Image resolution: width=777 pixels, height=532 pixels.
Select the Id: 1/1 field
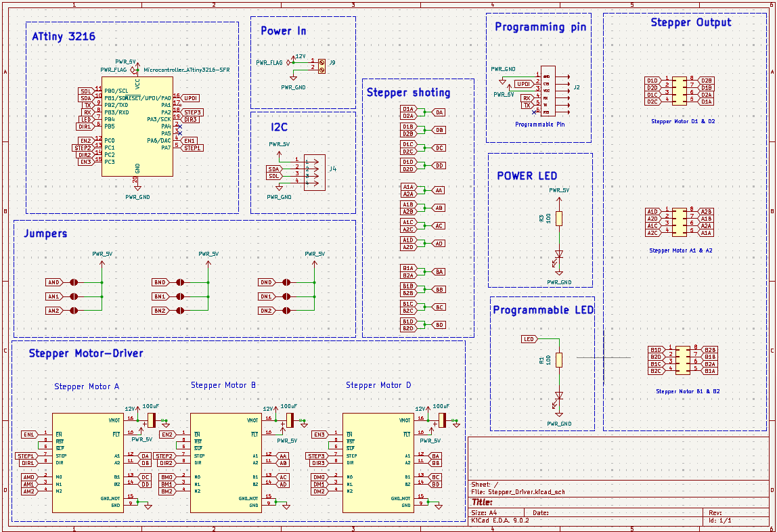point(720,520)
